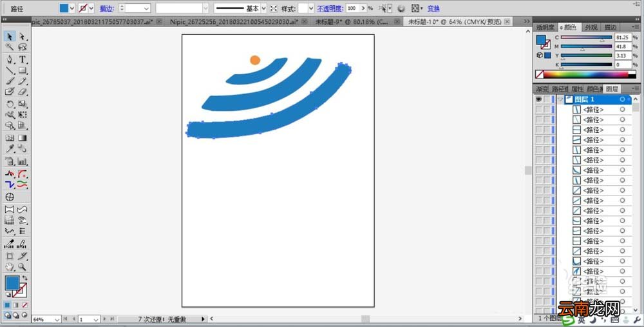Select the Eraser tool
Viewport: 644px width, 327px height.
pos(22,92)
